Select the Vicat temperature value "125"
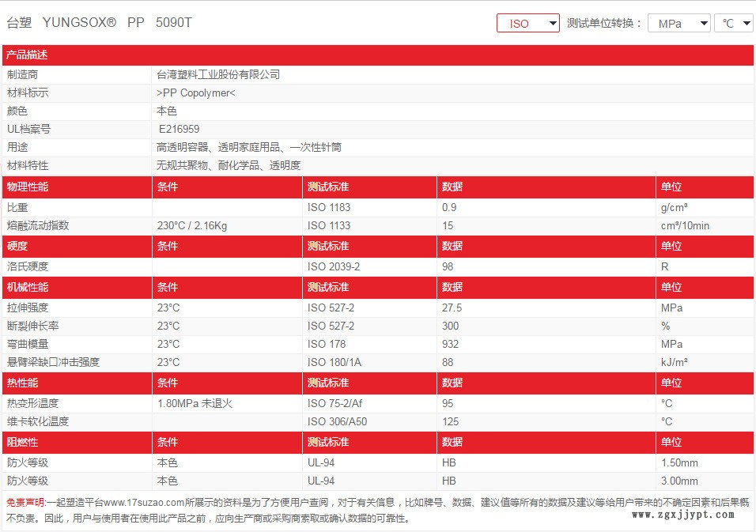 (450, 421)
